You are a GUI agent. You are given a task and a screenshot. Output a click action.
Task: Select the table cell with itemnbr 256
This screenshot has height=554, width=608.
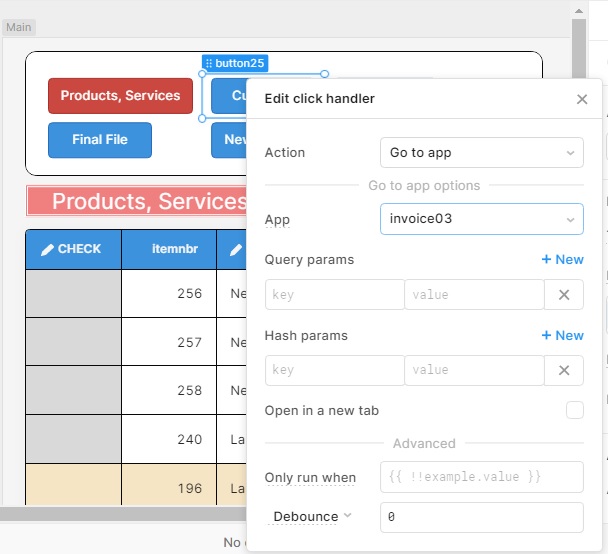pyautogui.click(x=168, y=294)
